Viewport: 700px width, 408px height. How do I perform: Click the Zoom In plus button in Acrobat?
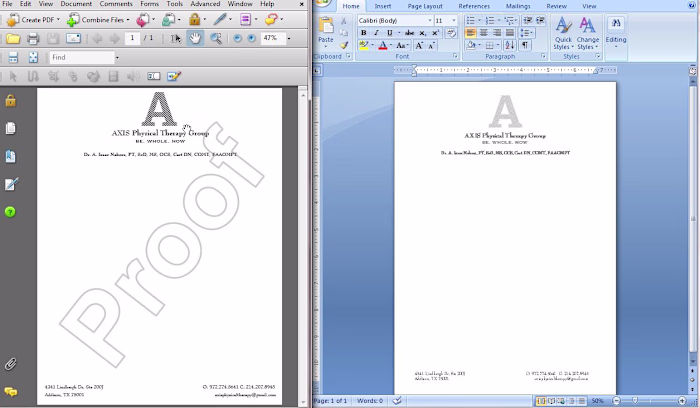251,38
